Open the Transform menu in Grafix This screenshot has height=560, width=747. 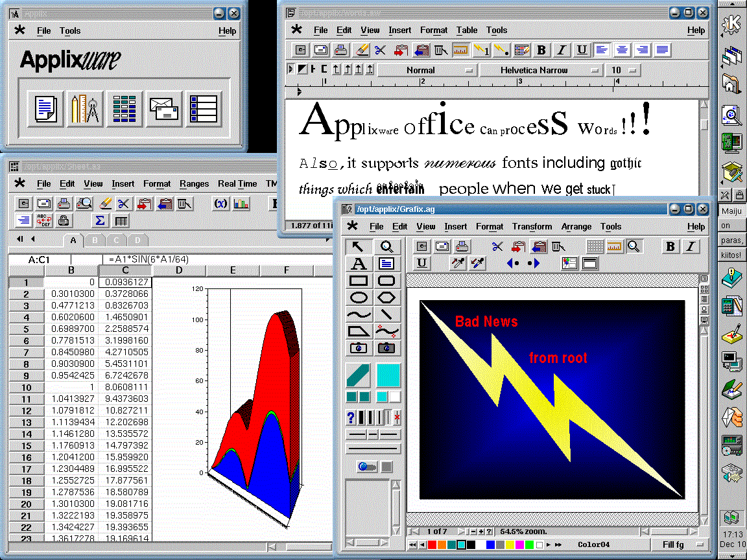tap(532, 226)
